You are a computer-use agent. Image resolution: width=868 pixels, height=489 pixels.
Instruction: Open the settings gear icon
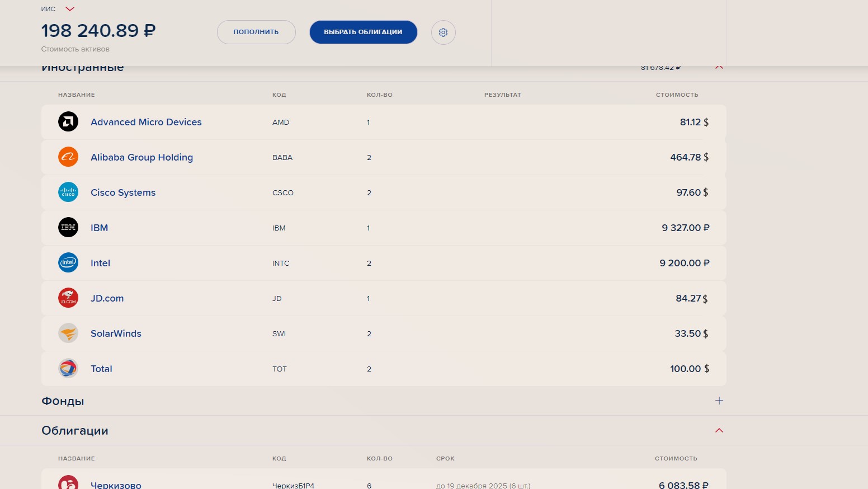tap(444, 32)
